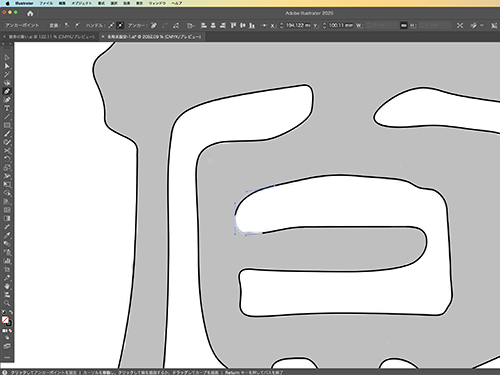Toggle constrain width and height proportions

tap(404, 25)
